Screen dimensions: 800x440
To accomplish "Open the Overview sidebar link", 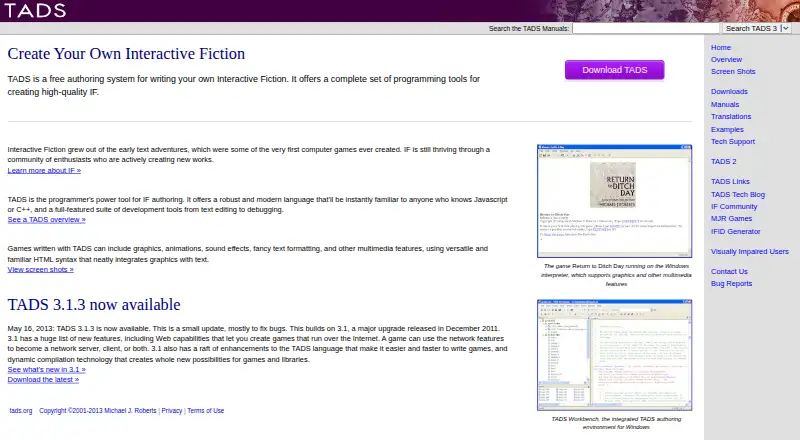I will pyautogui.click(x=726, y=59).
